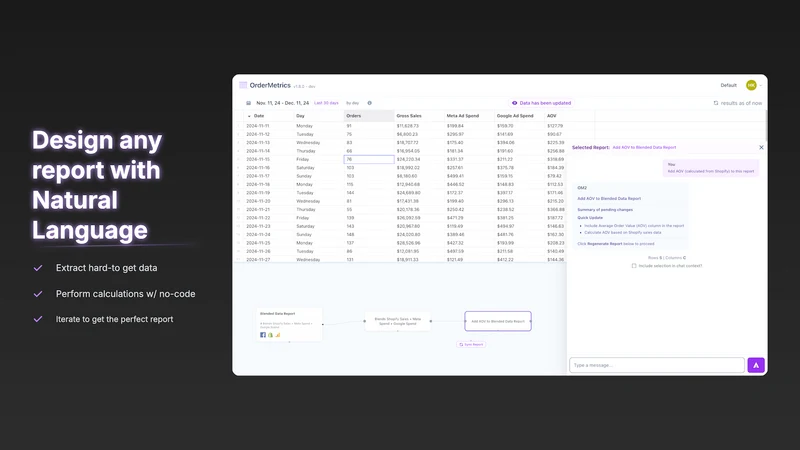The image size is (800, 450).
Task: Select the Add AOV to Blended Data Report node
Action: pyautogui.click(x=498, y=321)
